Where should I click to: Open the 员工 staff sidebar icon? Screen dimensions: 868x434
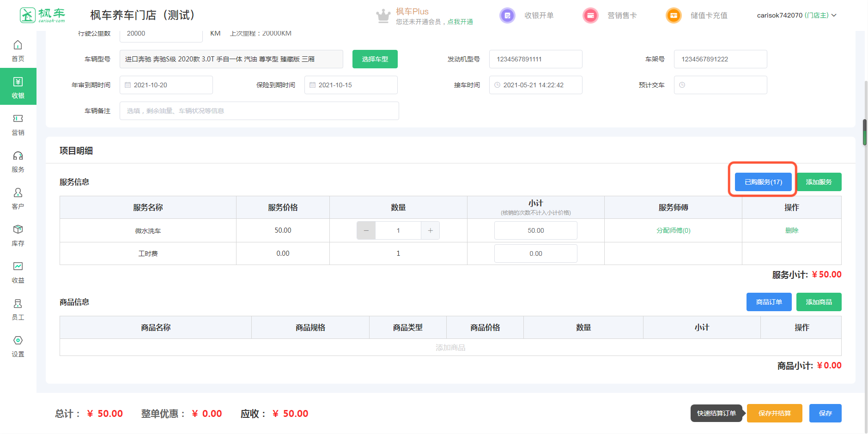(18, 304)
